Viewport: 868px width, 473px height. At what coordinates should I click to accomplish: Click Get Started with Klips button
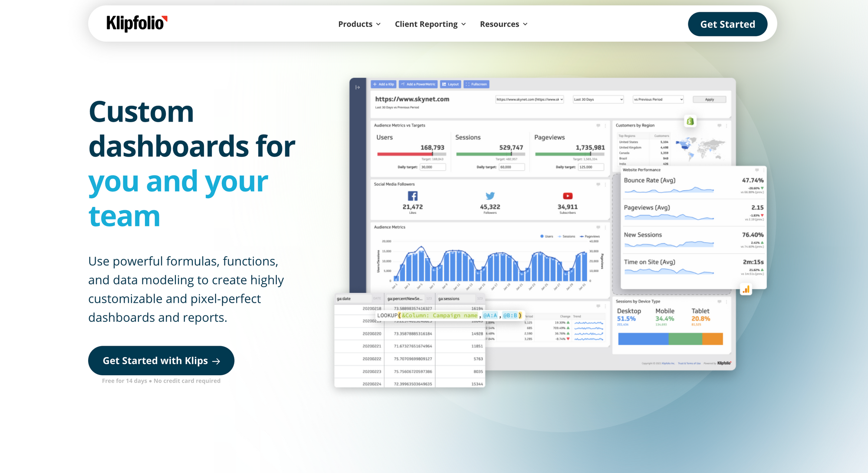[162, 360]
